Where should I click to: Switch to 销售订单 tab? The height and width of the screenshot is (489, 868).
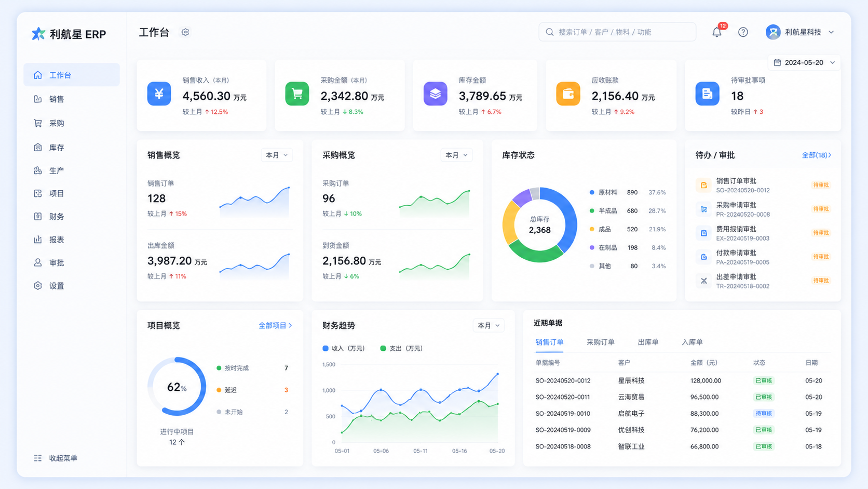tap(549, 342)
